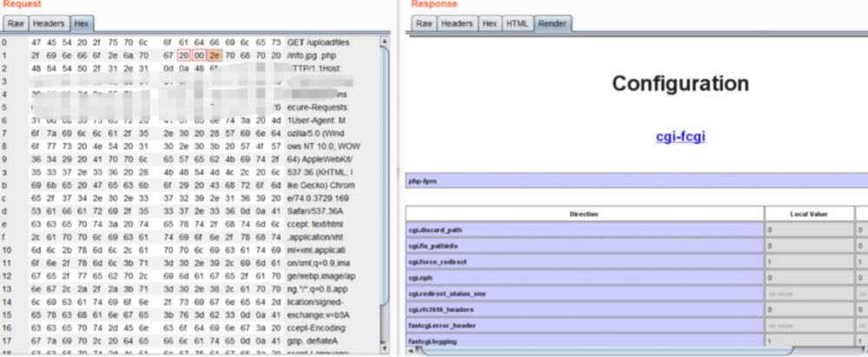Viewport: 868px width, 357px height.
Task: Click the "no value" cell for fastcgi.error_header
Action: pyautogui.click(x=809, y=326)
